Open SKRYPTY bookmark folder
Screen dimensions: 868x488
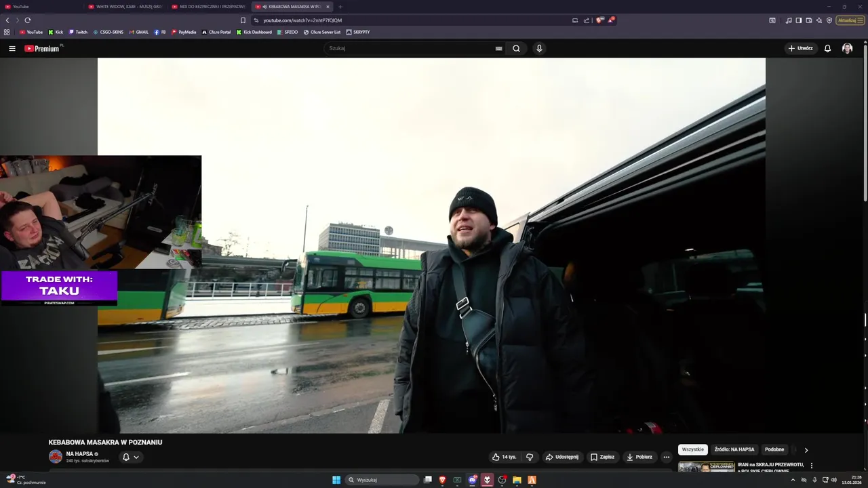coord(358,32)
